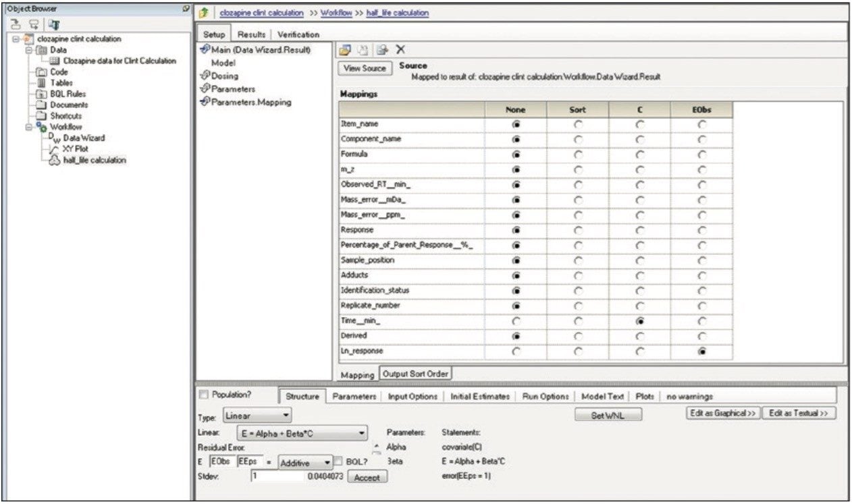Select the Structure model tab
This screenshot has height=504, width=852.
coord(302,397)
